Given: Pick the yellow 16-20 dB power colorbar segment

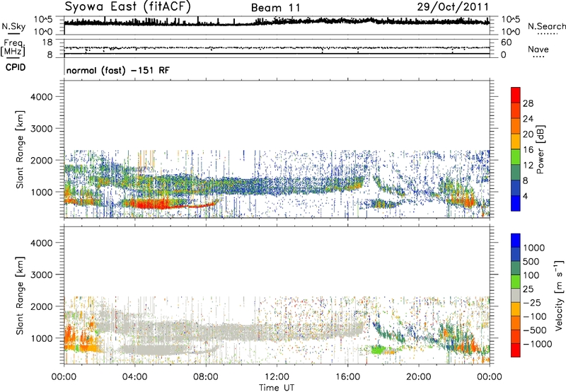Looking at the screenshot, I should point(516,142).
